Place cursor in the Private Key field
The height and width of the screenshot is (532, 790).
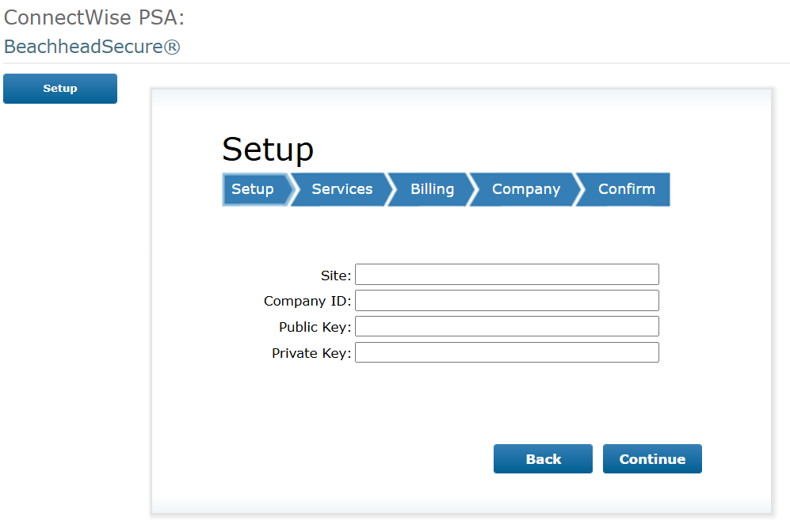pyautogui.click(x=507, y=352)
